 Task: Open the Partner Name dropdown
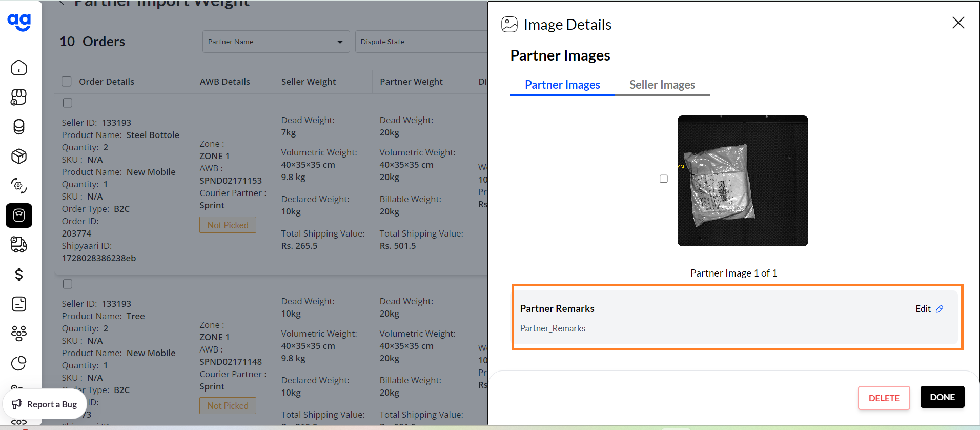point(276,42)
